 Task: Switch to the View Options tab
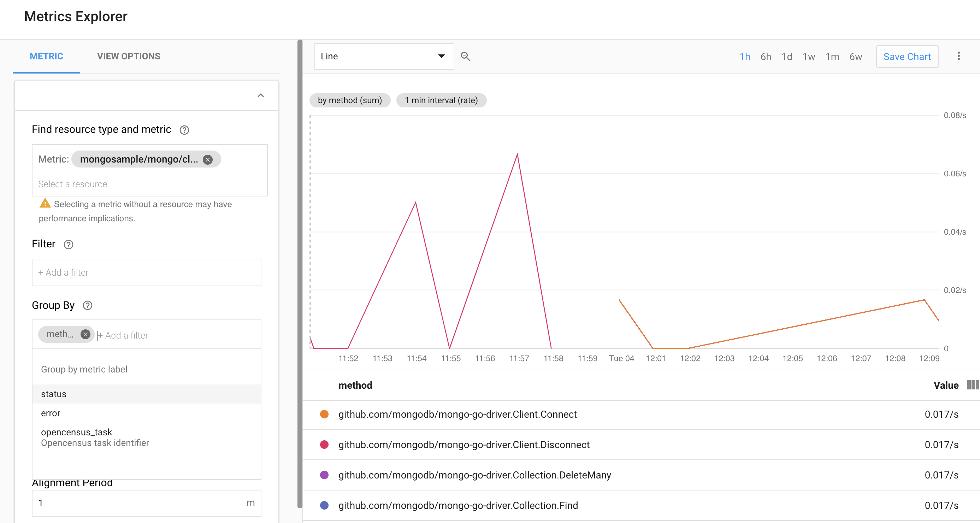(x=129, y=56)
